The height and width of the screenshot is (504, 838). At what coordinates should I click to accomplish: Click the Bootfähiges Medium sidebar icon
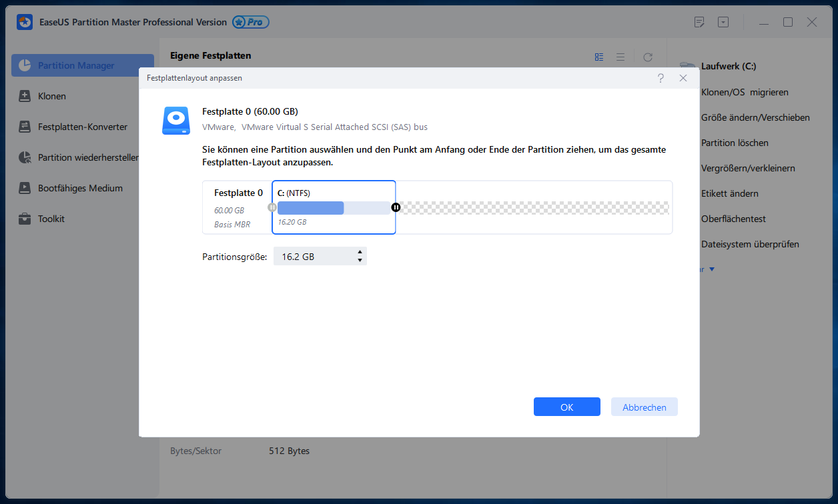[25, 188]
